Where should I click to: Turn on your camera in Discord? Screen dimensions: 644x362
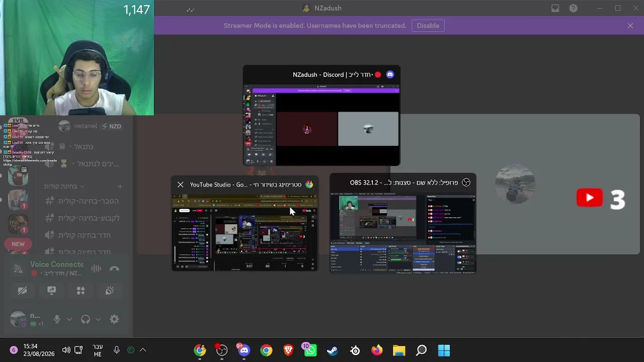pos(22,291)
